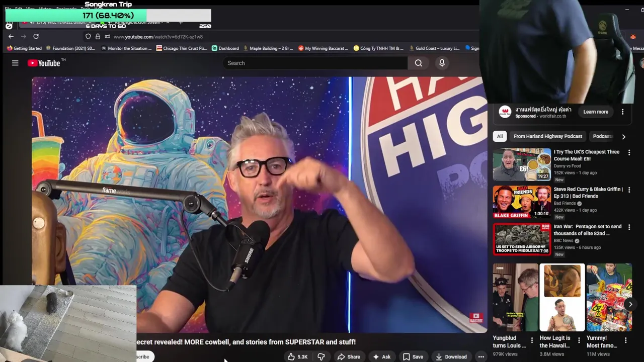Open Monitor the Situation bookmark
Screen dimensions: 644x362
(x=126, y=48)
